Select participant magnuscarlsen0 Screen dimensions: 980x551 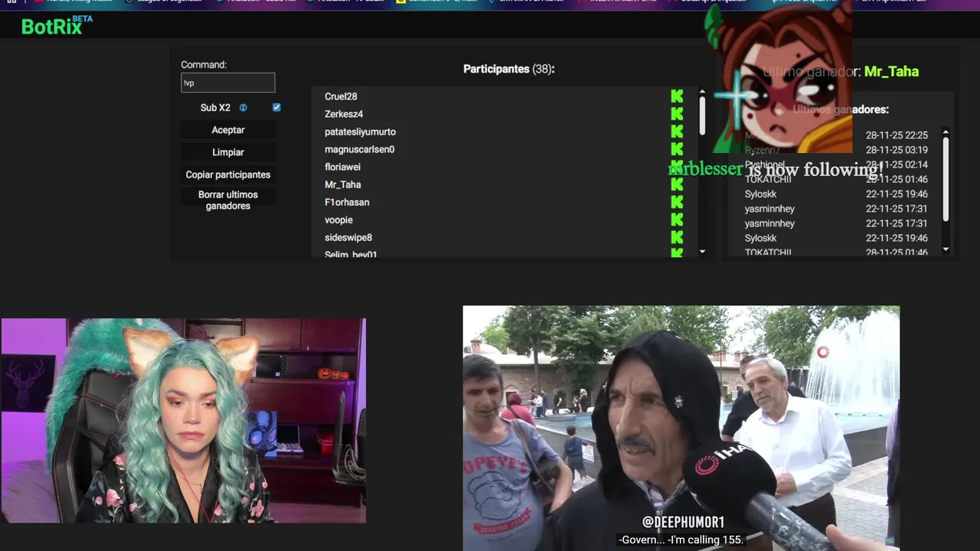point(359,149)
